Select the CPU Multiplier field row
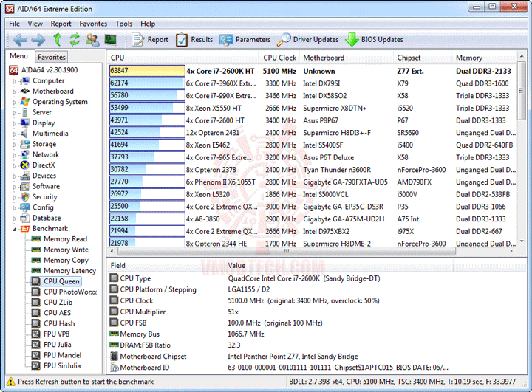 (317, 312)
